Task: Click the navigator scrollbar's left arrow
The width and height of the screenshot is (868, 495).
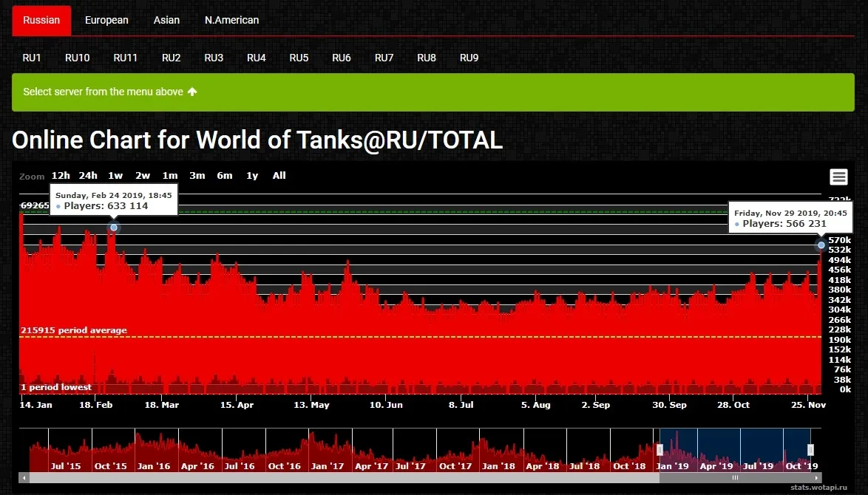Action: coord(24,478)
